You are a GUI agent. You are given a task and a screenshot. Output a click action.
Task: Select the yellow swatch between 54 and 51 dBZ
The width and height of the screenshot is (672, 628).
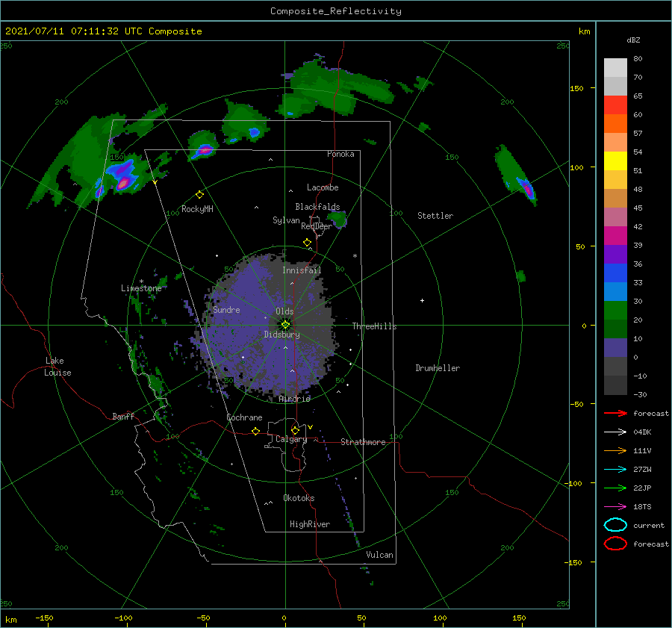615,161
